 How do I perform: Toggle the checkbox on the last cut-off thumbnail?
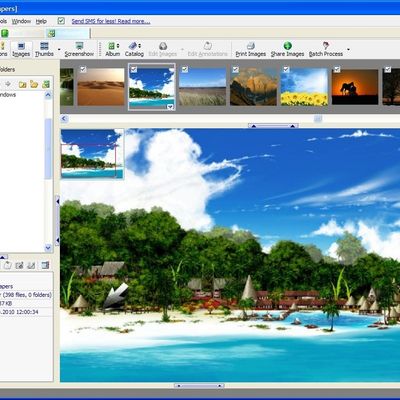pos(388,69)
